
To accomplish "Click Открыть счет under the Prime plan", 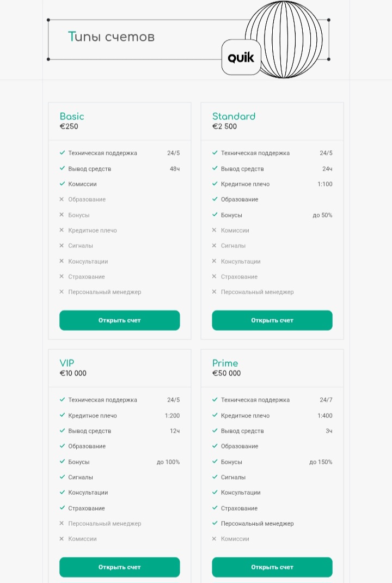I will tap(272, 567).
